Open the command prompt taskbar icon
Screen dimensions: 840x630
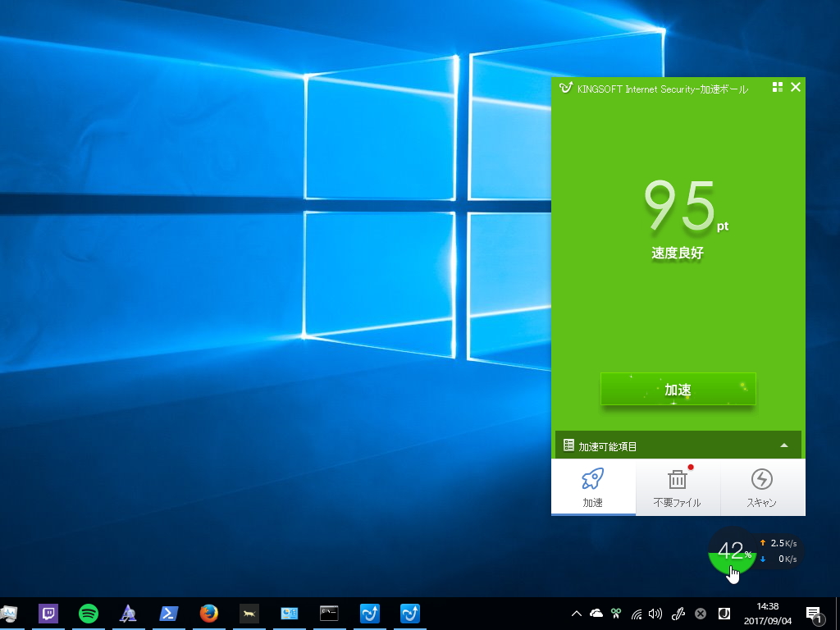[329, 614]
